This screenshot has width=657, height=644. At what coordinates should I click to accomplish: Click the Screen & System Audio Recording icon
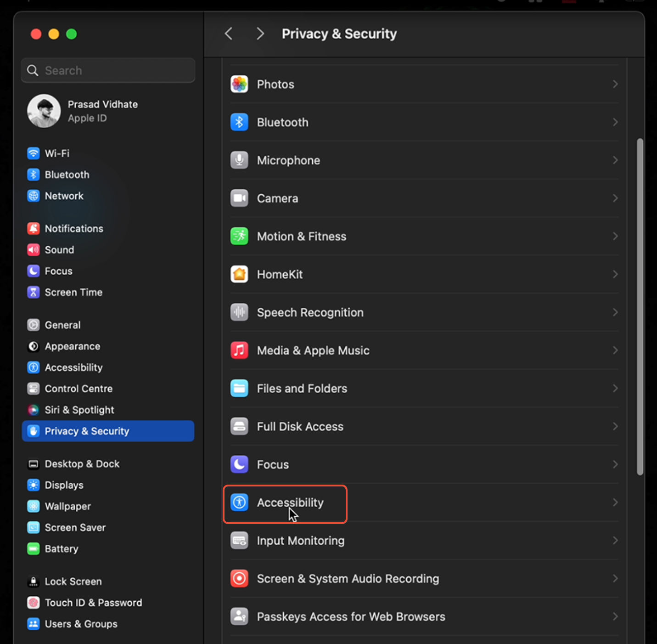click(x=239, y=578)
